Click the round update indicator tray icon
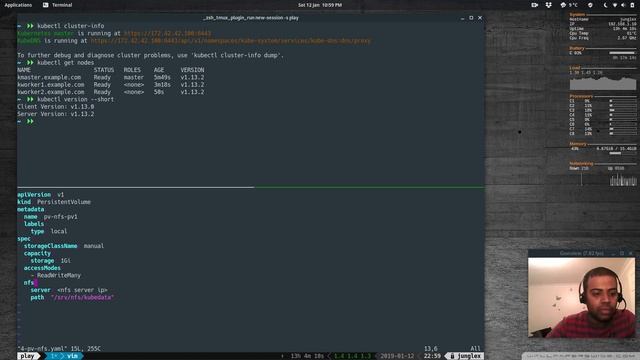The image size is (640, 360). click(x=590, y=5)
